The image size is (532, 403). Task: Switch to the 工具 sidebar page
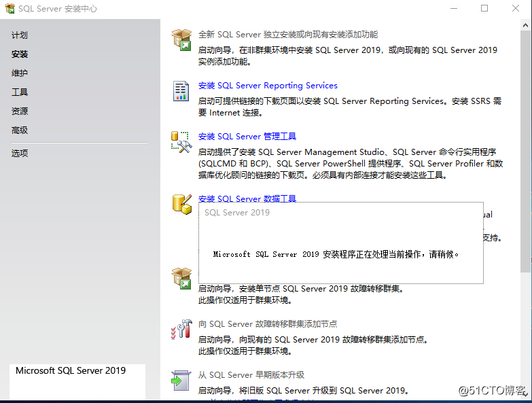[19, 92]
